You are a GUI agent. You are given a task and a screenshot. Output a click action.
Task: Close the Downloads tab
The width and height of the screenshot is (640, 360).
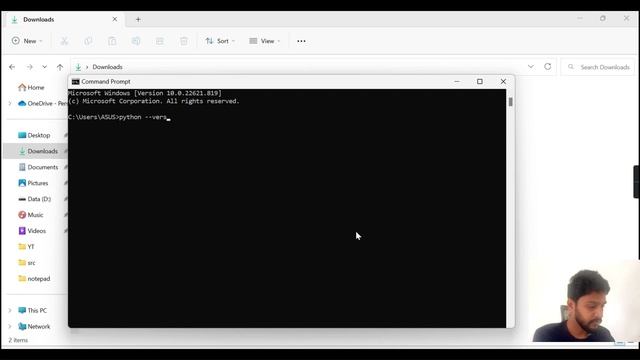point(115,19)
